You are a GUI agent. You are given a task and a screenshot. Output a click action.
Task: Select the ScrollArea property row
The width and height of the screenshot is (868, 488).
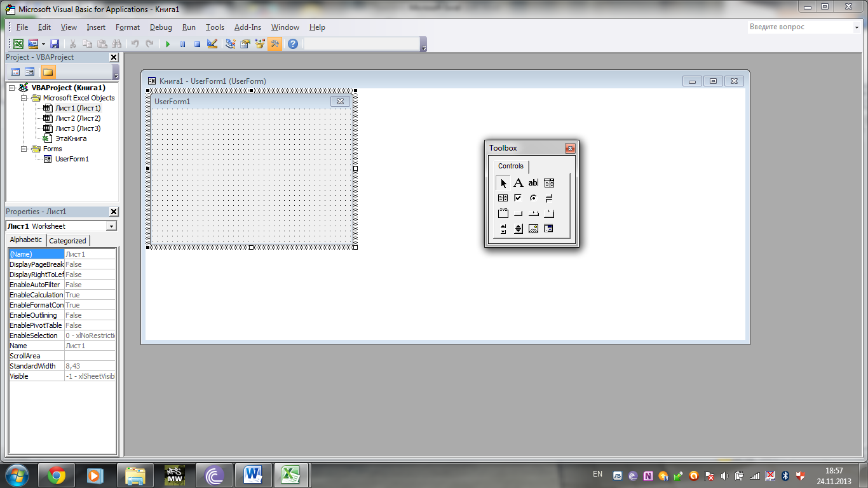pyautogui.click(x=62, y=356)
